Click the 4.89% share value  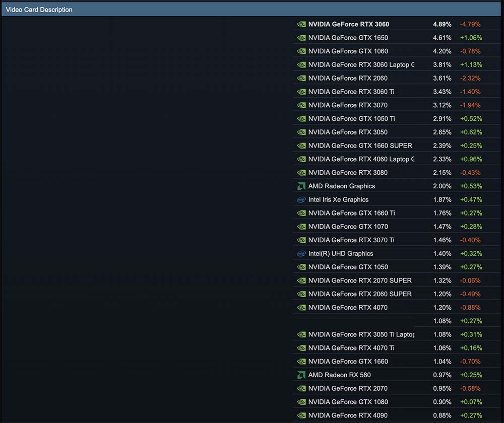pyautogui.click(x=442, y=24)
